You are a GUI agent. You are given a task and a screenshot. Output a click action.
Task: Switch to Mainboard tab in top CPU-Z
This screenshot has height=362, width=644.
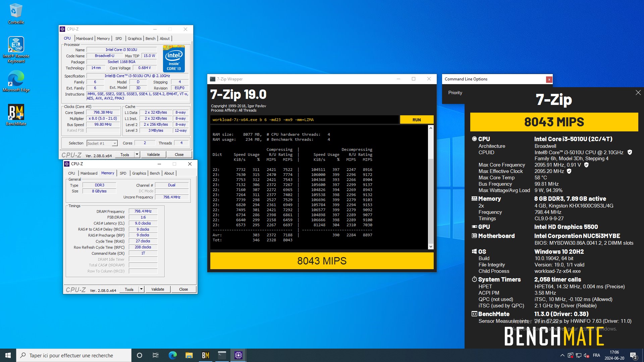(x=85, y=39)
